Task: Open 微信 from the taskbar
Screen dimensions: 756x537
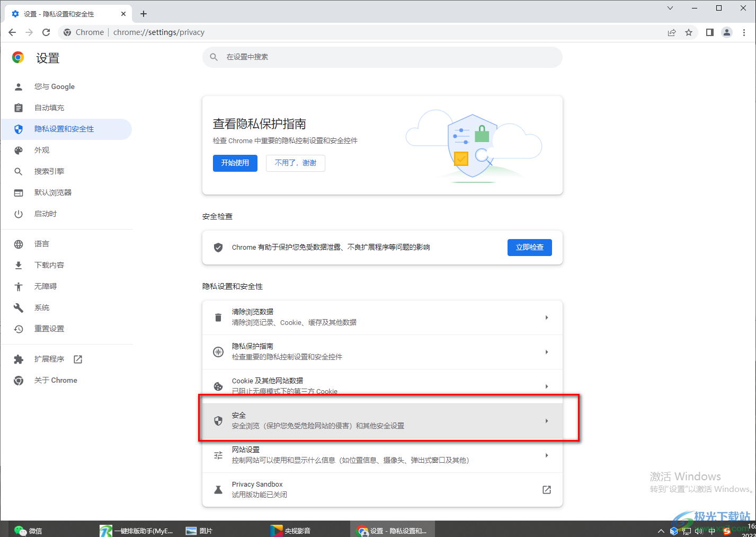Action: (x=29, y=530)
